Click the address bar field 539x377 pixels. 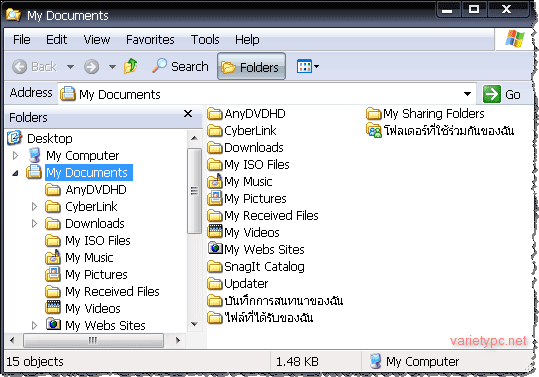coord(267,94)
